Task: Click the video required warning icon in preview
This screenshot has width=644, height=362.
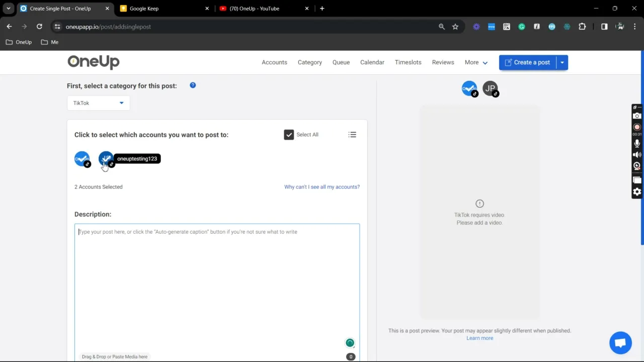Action: 479,204
